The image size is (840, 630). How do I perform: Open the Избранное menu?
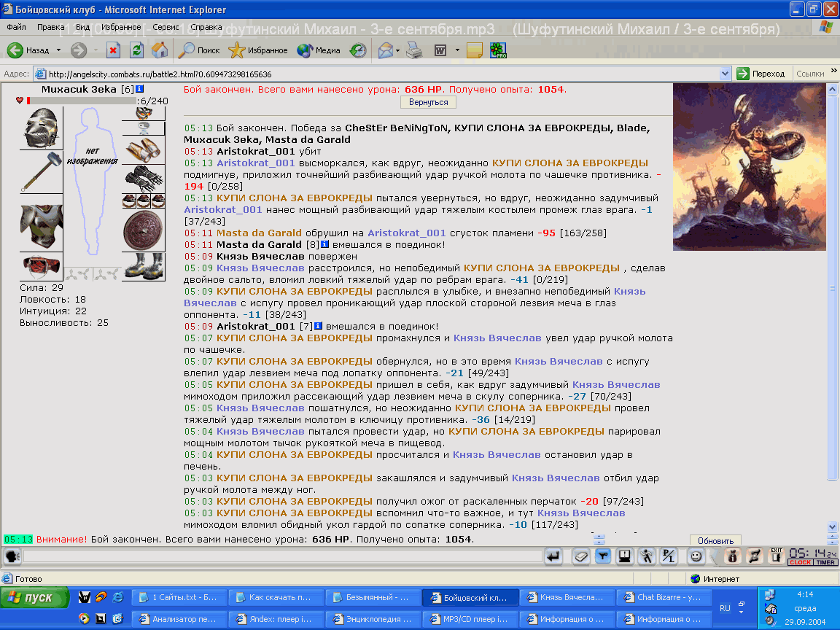[121, 27]
